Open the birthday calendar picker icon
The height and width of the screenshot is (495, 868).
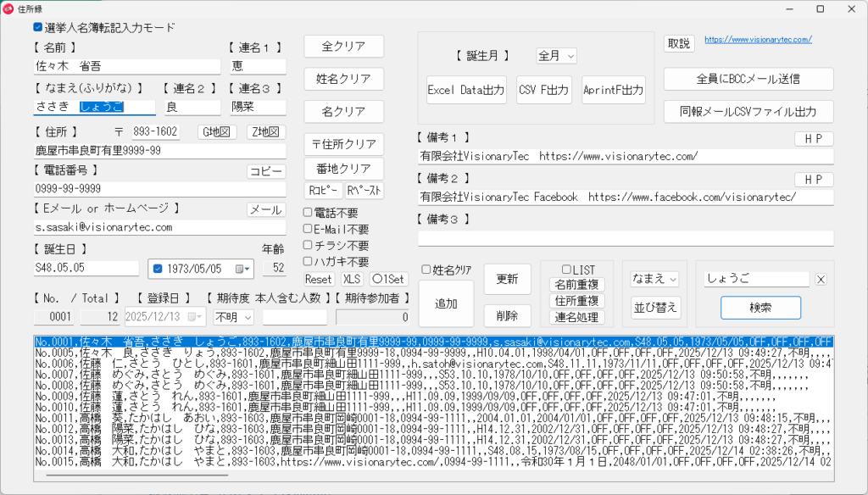pos(243,269)
